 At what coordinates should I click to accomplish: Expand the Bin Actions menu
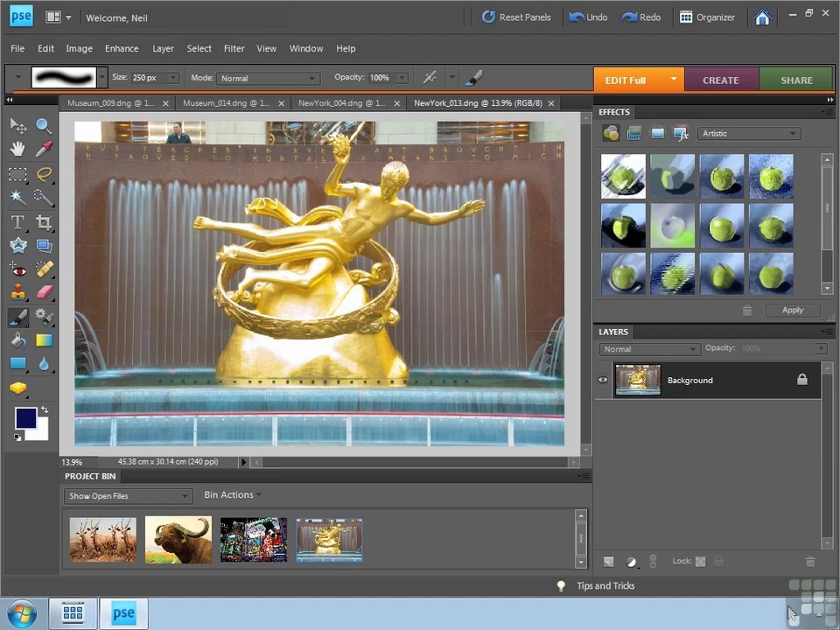click(233, 495)
